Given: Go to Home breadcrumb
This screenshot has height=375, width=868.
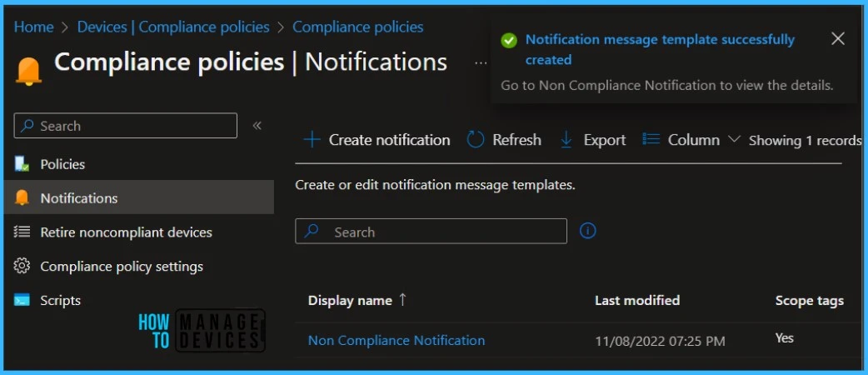Looking at the screenshot, I should tap(34, 27).
